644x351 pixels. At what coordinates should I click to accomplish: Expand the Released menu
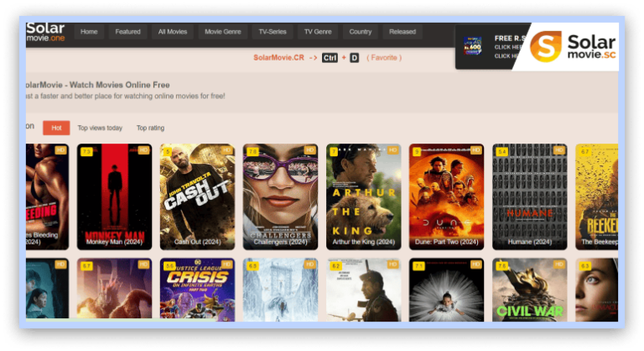click(x=402, y=32)
